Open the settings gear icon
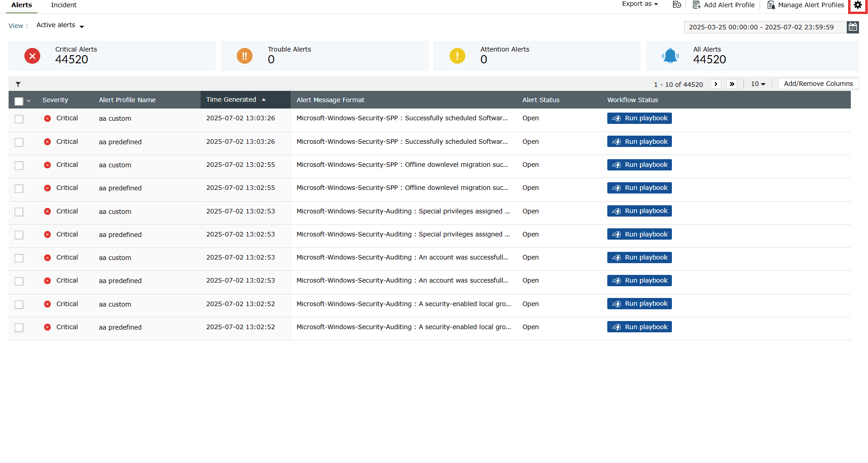The image size is (868, 463). (858, 5)
